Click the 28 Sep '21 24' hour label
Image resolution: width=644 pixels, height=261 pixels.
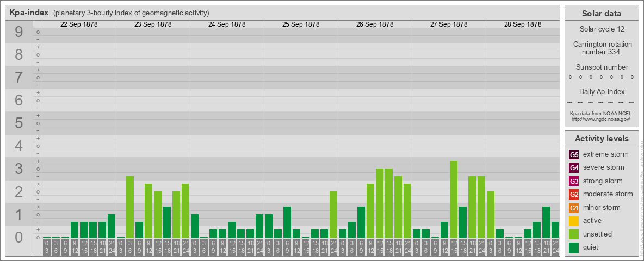click(555, 247)
